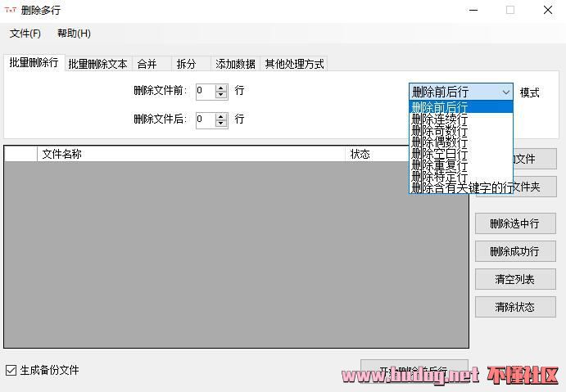Collapse the mode dropdown via its arrow
Screen dimensions: 566x392
tap(506, 92)
